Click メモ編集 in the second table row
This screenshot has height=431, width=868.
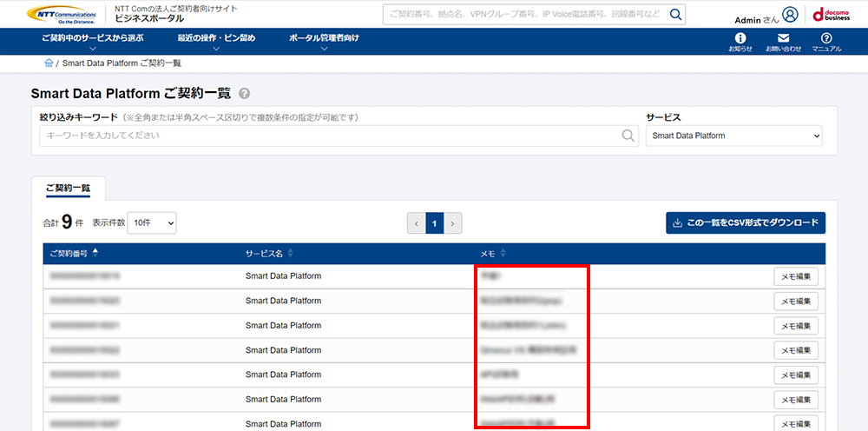pyautogui.click(x=796, y=302)
